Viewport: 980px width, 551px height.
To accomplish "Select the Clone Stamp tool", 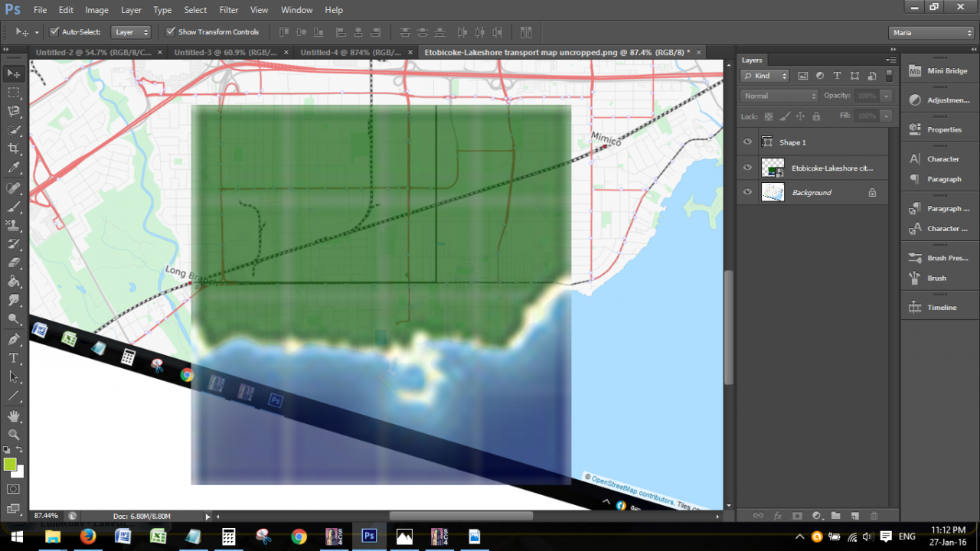I will click(14, 225).
